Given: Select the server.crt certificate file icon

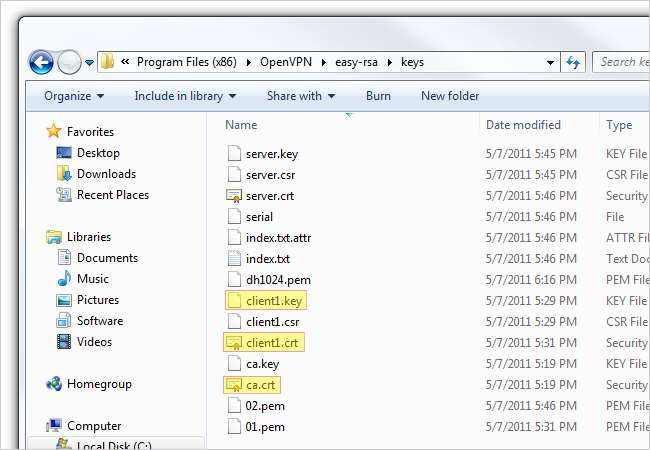Looking at the screenshot, I should (x=234, y=196).
